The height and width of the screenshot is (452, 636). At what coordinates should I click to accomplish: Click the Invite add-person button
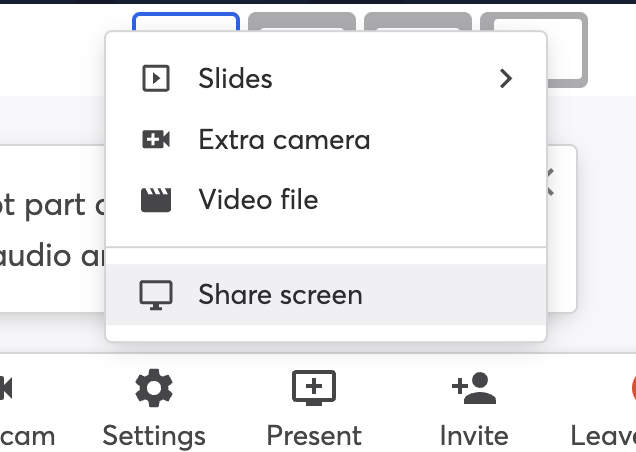(474, 408)
